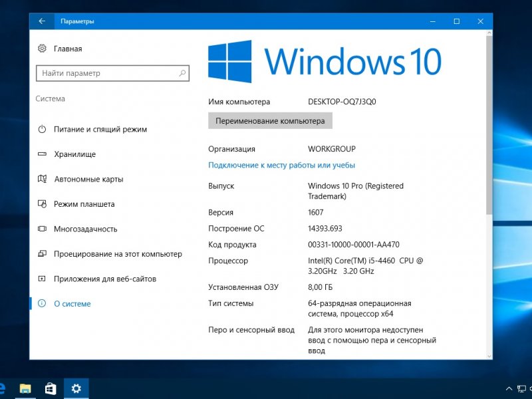Click the Процессор label

tap(228, 261)
